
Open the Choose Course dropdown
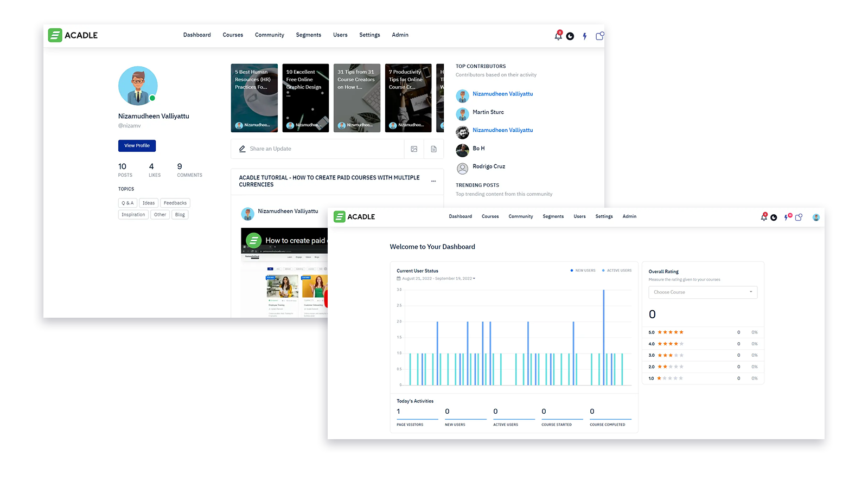pyautogui.click(x=703, y=292)
